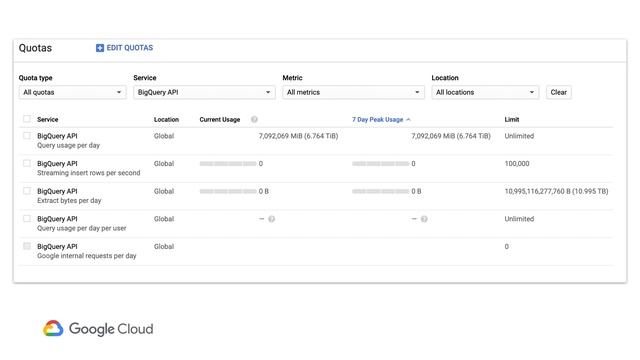The width and height of the screenshot is (640, 360).
Task: Check the Extract bytes per day checkbox
Action: (x=27, y=191)
